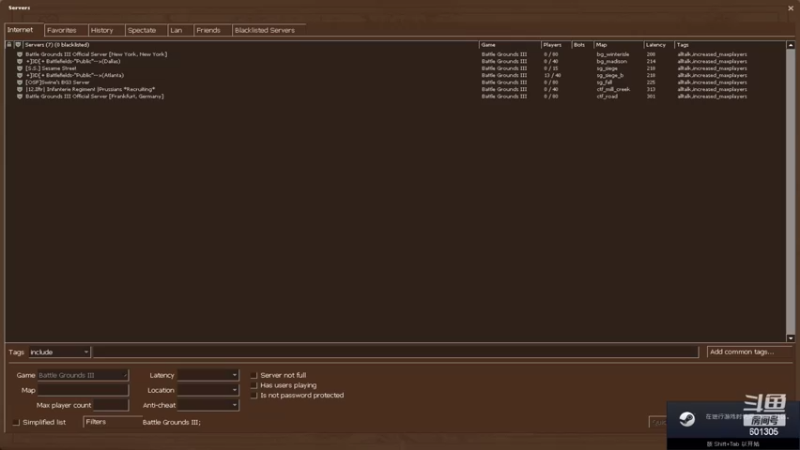Click shield icon of Frankfurt official server
800x450 pixels.
point(19,96)
